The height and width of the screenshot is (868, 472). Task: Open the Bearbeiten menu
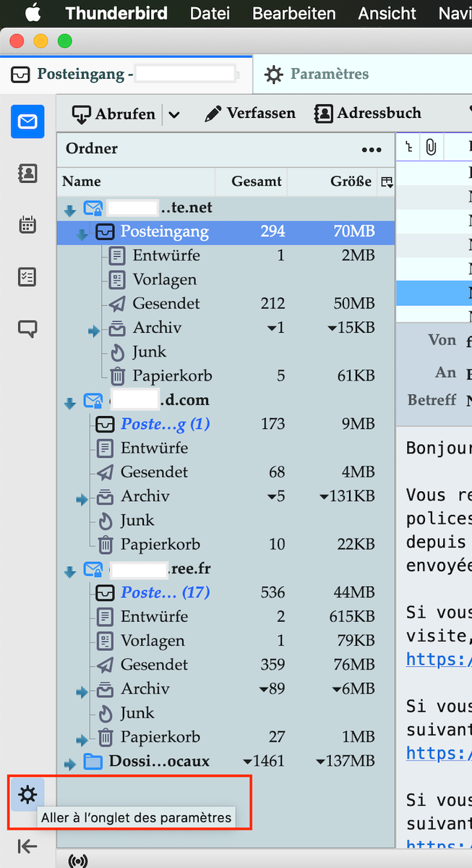click(x=294, y=13)
